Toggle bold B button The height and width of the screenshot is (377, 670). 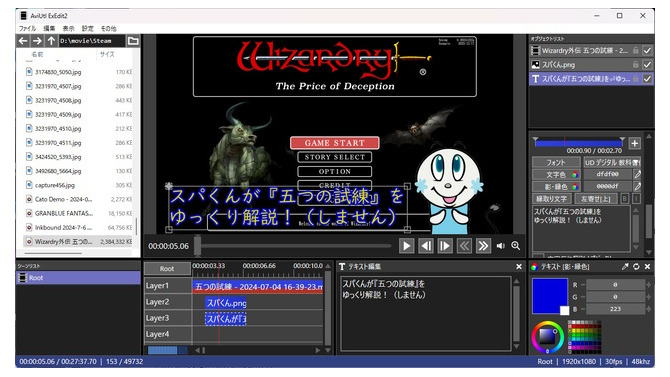click(625, 198)
